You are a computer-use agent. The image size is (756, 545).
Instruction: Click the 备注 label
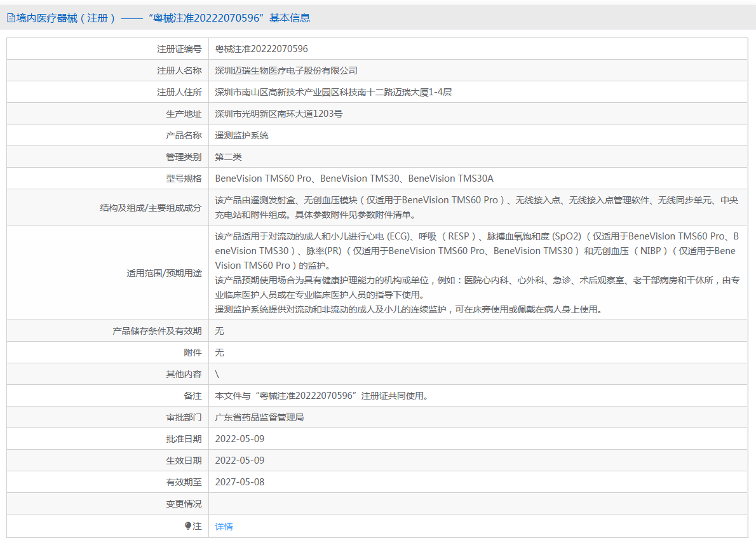(192, 396)
